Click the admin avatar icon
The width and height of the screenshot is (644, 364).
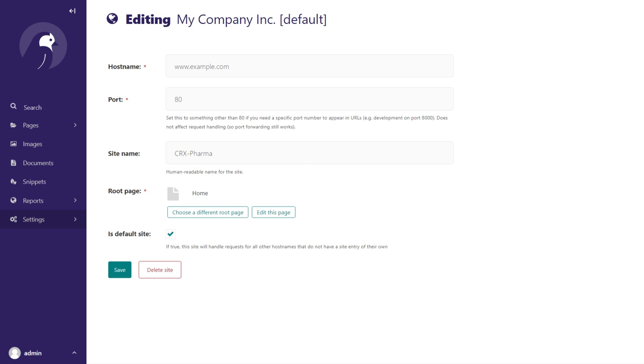15,353
